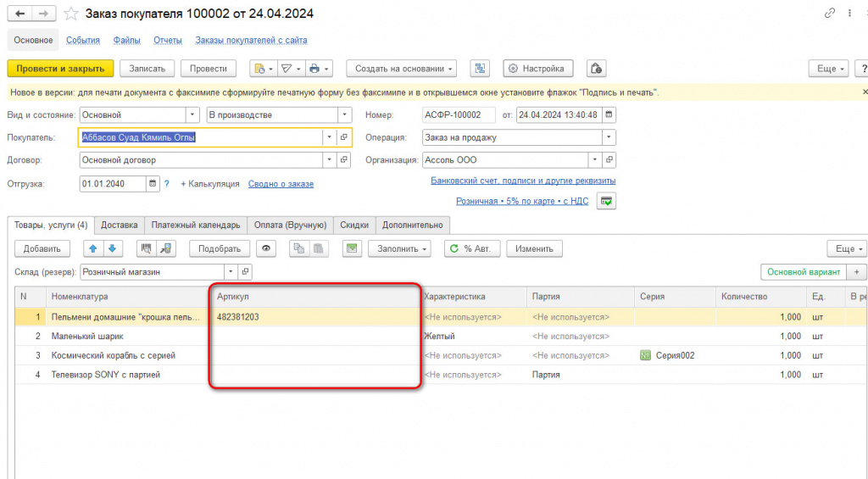Click the payment-card icon beside price link
The image size is (868, 479).
[x=606, y=201]
